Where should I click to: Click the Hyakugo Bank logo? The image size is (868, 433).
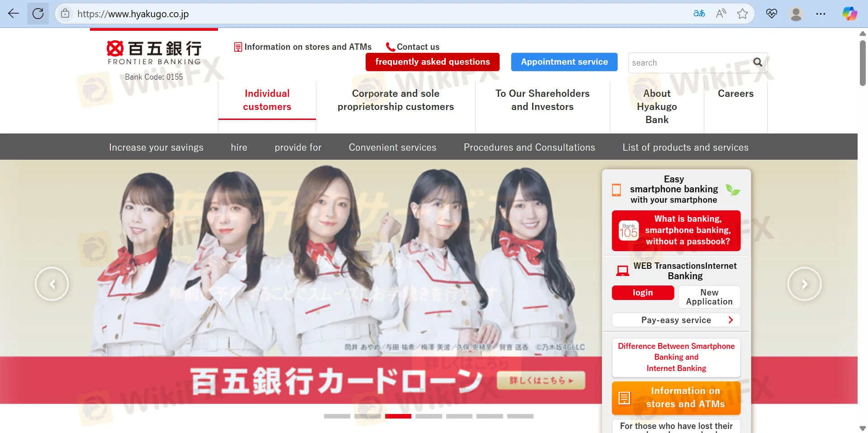click(154, 52)
